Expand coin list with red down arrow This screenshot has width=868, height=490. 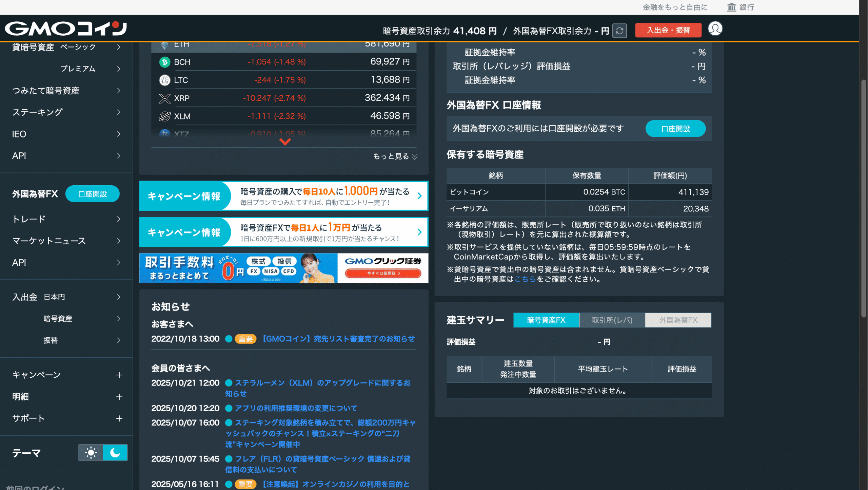[x=284, y=142]
